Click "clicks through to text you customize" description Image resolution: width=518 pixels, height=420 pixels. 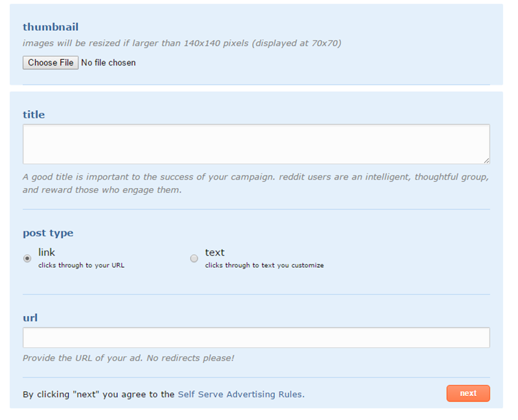click(264, 265)
